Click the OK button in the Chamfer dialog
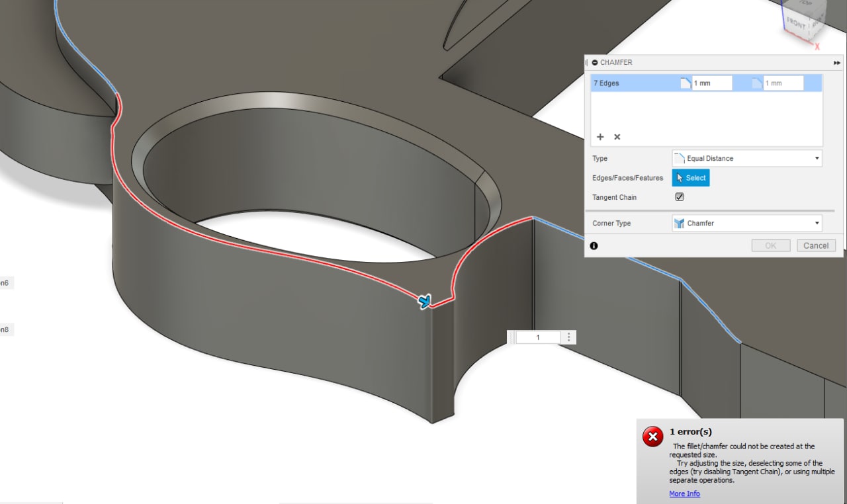The image size is (847, 504). 771,245
